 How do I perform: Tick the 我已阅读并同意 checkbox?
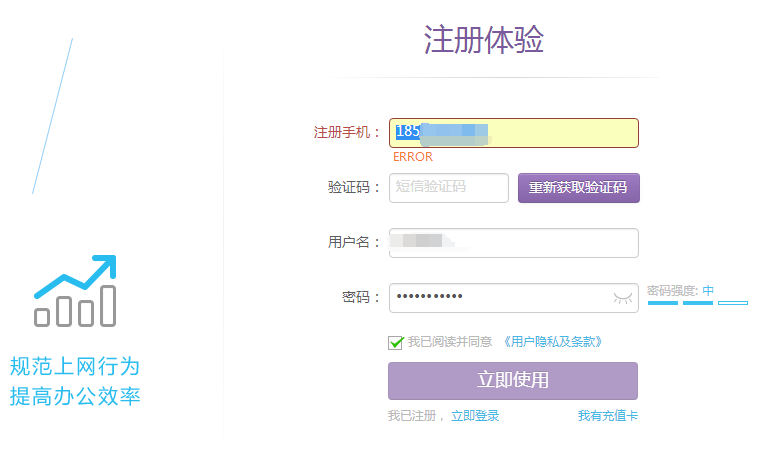click(396, 342)
